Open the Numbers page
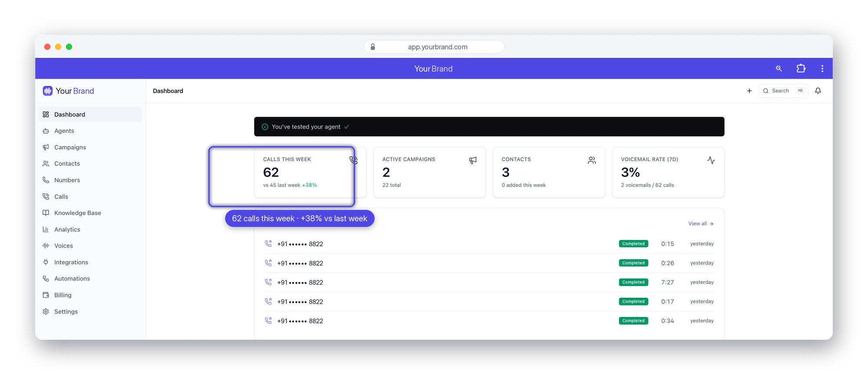868x375 pixels. (x=90, y=180)
